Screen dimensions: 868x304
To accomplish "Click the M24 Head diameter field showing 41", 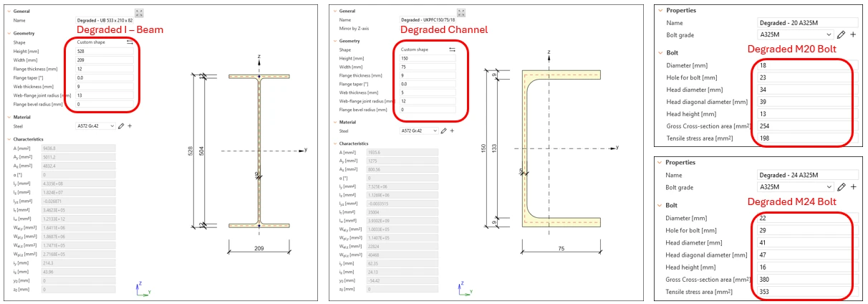I will click(808, 242).
